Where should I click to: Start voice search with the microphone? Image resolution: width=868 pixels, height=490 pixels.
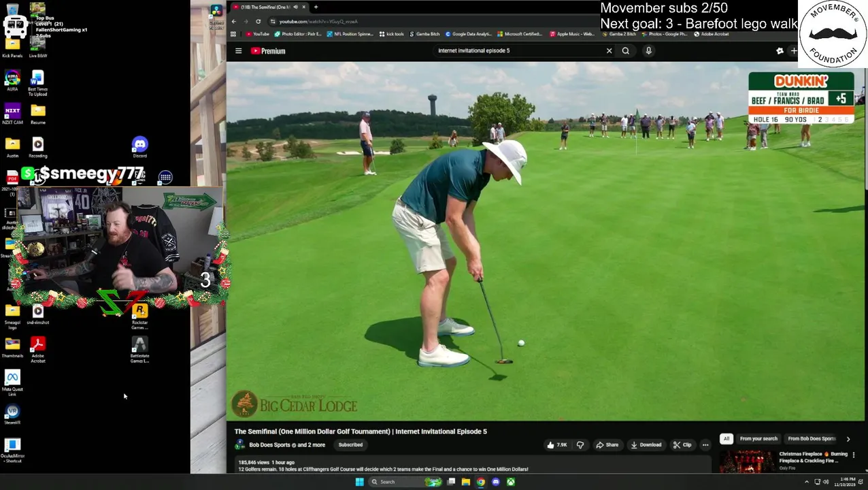[x=648, y=50]
